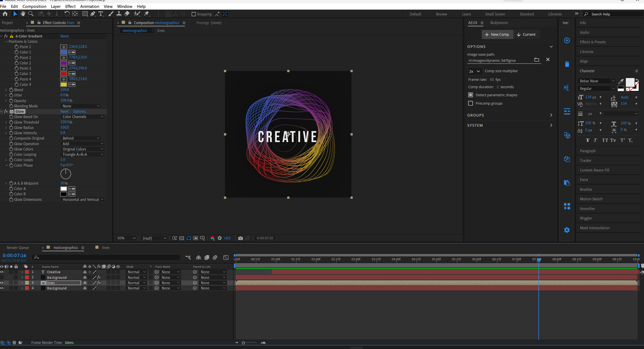Image resolution: width=644 pixels, height=349 pixels.
Task: Toggle 4-Color Gradient fx switch
Action: click(x=6, y=36)
